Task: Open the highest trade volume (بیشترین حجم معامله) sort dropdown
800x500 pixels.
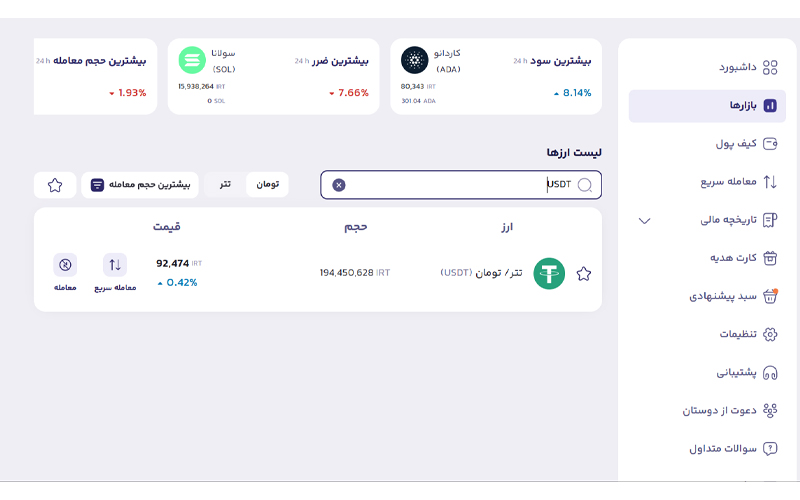Action: 140,185
